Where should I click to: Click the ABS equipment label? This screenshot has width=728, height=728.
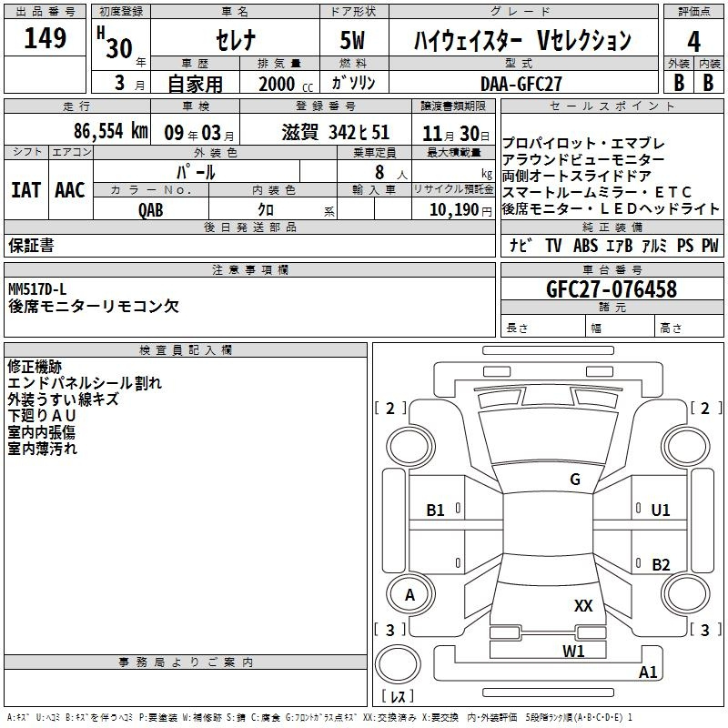pyautogui.click(x=585, y=245)
